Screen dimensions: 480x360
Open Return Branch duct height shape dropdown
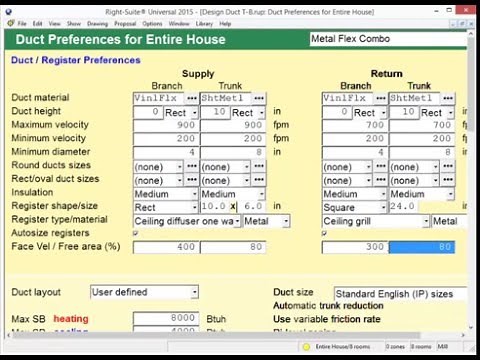[384, 113]
